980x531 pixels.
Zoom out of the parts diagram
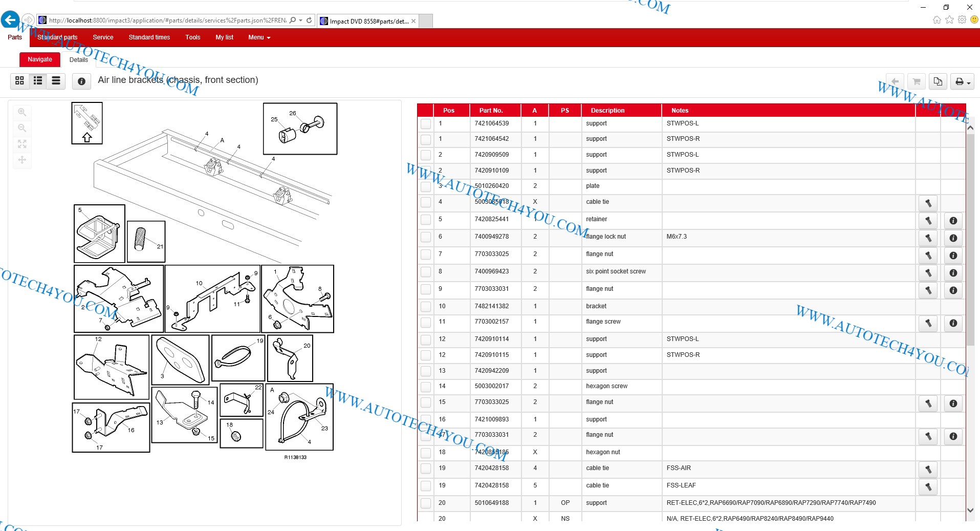[22, 128]
